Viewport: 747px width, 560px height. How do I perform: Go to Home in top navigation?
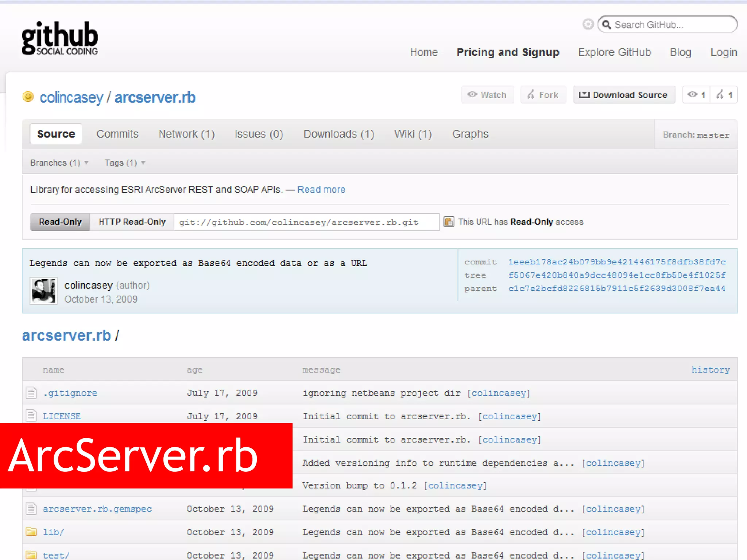tap(424, 52)
